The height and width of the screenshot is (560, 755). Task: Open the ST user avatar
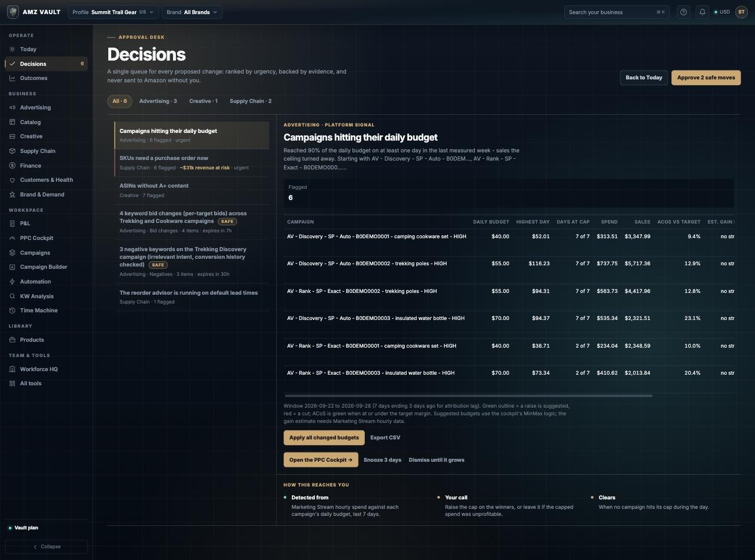tap(741, 12)
